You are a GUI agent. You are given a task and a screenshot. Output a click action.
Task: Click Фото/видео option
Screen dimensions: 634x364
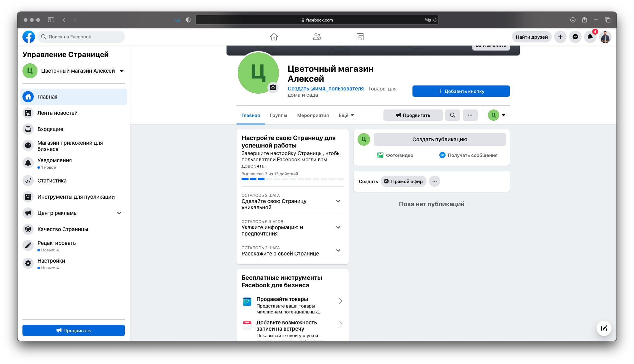[395, 155]
